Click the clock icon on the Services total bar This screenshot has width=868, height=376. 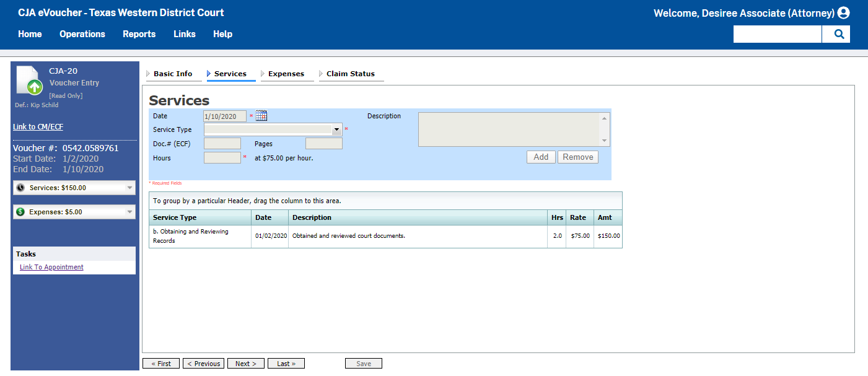(19, 187)
